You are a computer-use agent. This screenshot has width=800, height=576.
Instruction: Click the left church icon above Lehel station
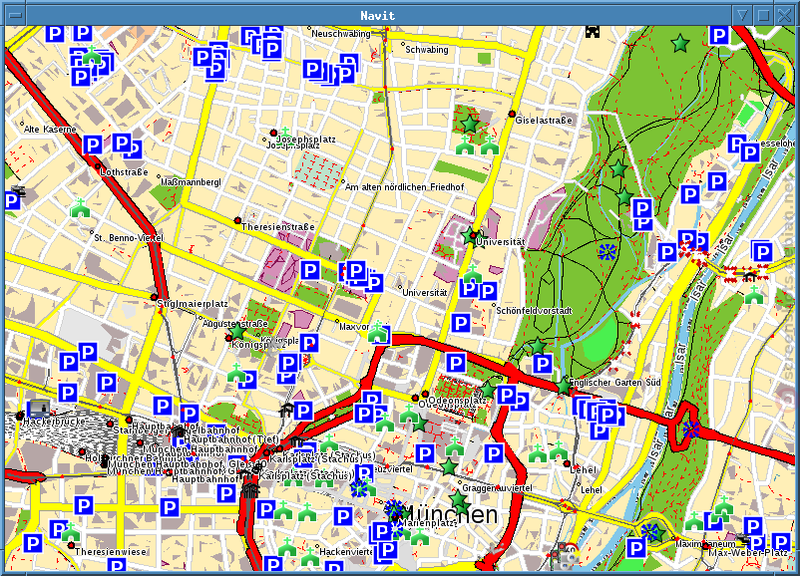point(537,453)
